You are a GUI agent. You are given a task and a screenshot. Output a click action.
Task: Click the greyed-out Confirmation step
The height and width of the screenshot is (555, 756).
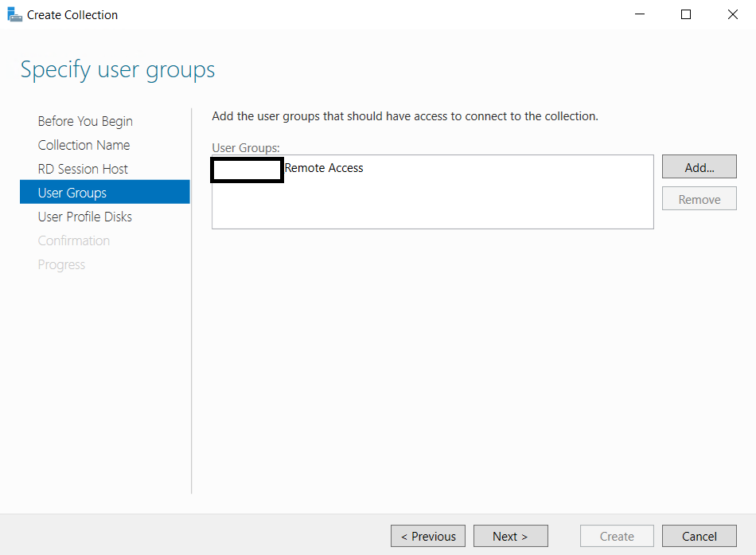coord(74,240)
